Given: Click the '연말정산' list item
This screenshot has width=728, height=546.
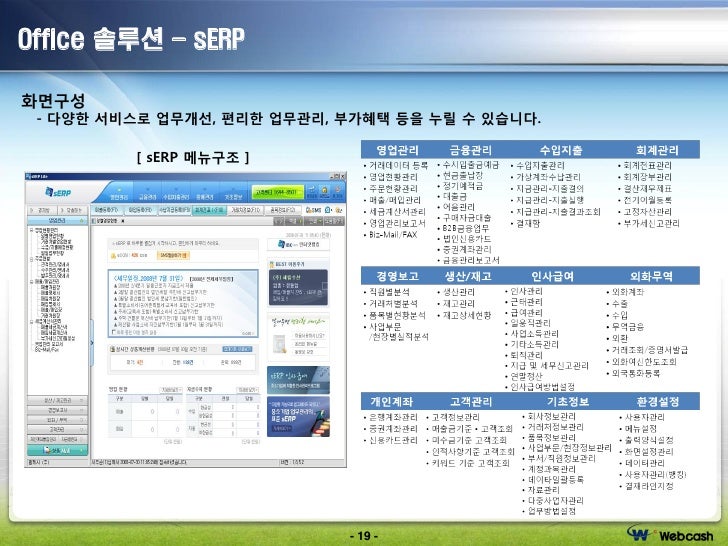Looking at the screenshot, I should [526, 376].
